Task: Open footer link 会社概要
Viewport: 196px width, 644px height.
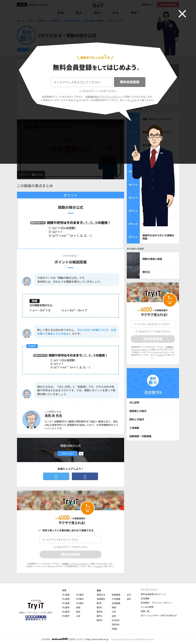Action: tap(145, 598)
